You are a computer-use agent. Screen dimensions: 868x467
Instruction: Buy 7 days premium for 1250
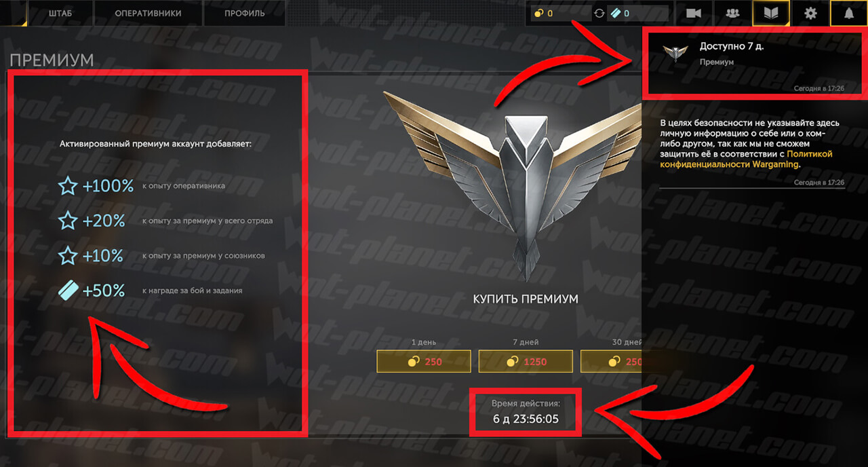coord(526,361)
